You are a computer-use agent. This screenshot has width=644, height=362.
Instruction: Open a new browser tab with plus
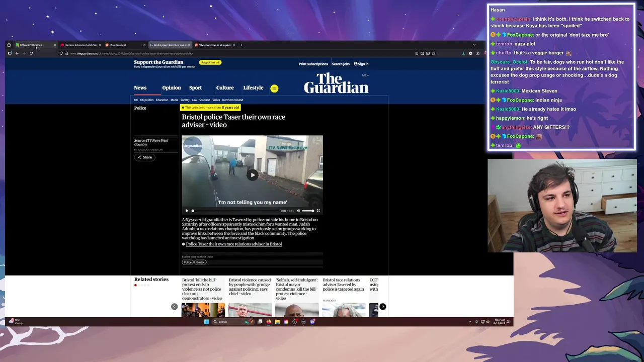[x=241, y=45]
